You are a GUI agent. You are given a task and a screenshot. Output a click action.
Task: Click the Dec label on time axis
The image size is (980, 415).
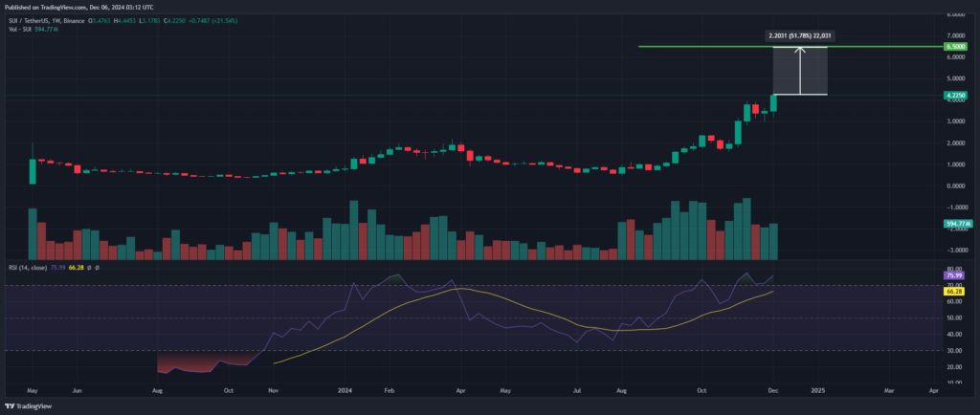[771, 391]
